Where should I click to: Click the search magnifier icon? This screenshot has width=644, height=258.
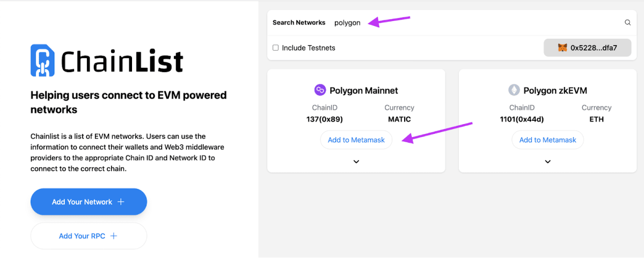pyautogui.click(x=627, y=23)
